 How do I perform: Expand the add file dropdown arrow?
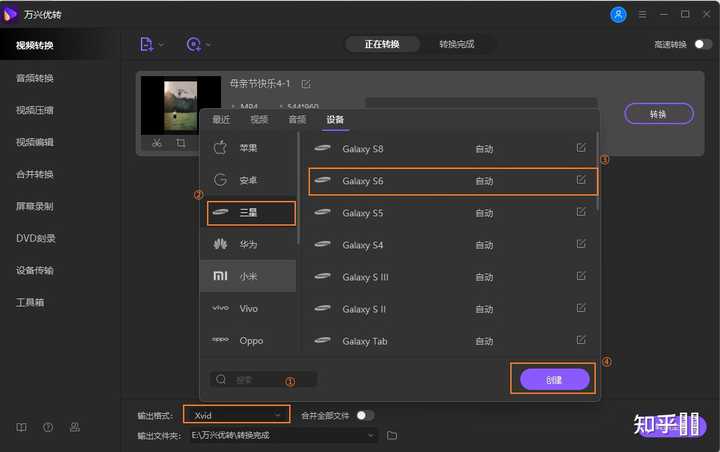[x=161, y=45]
